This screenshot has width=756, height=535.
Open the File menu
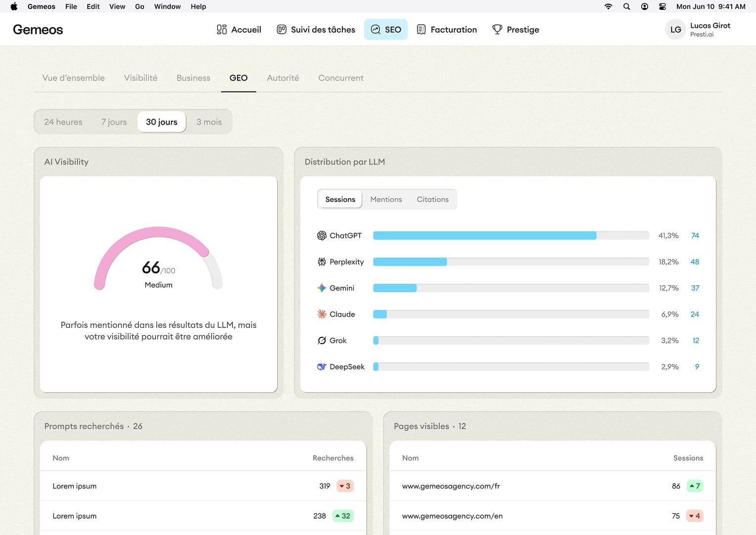pos(71,6)
